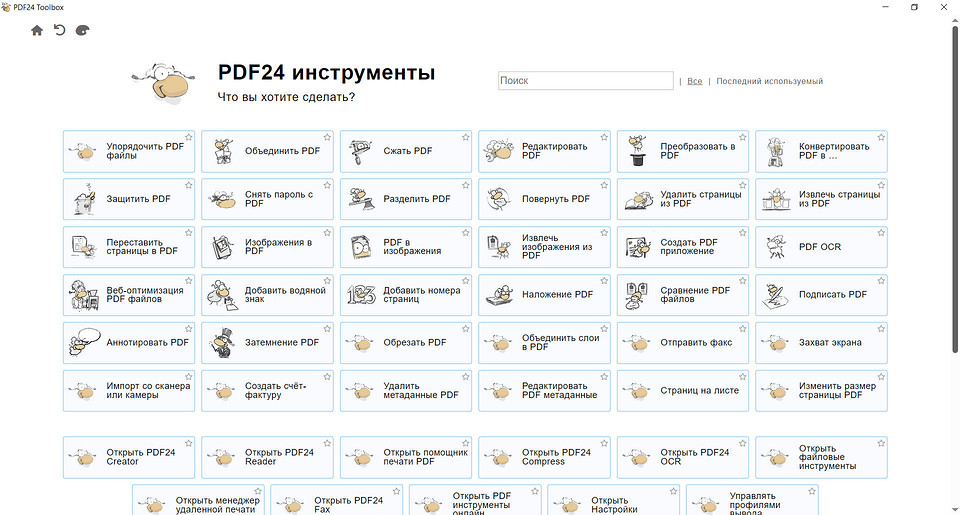The width and height of the screenshot is (960, 515).
Task: Click the PDF24 sheep logo
Action: 163,83
